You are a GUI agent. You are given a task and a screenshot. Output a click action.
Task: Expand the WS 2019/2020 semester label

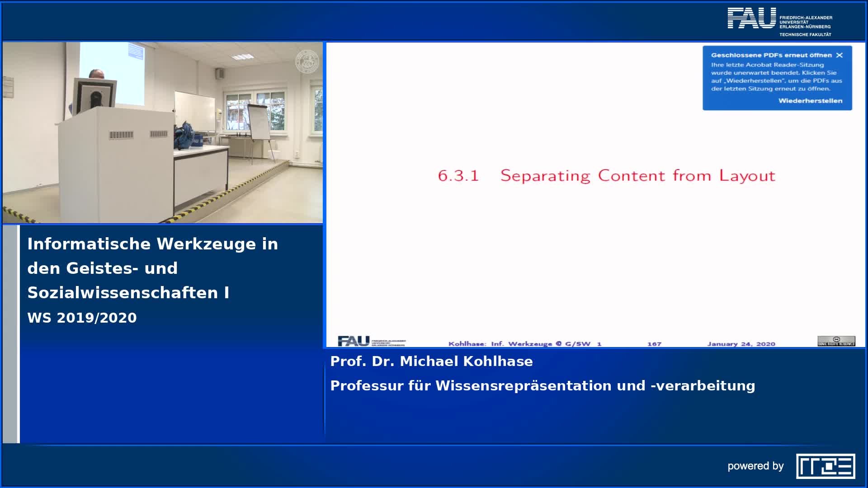[x=81, y=318]
